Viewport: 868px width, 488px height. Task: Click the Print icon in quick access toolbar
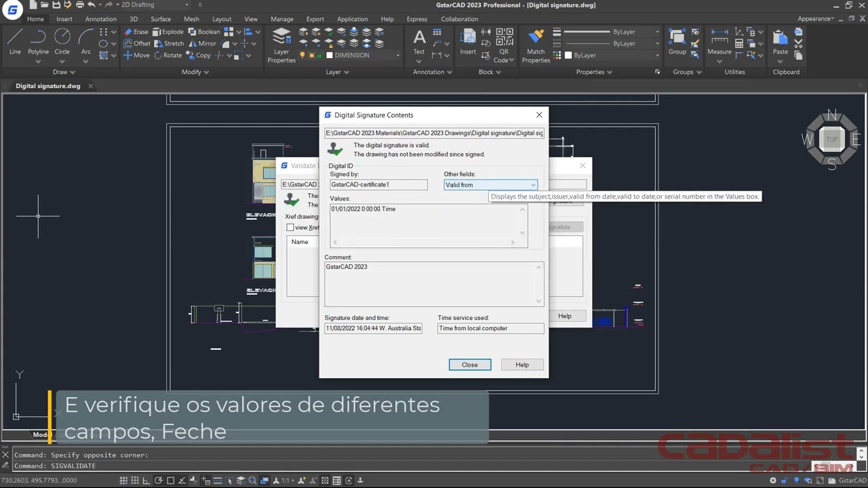pos(79,5)
